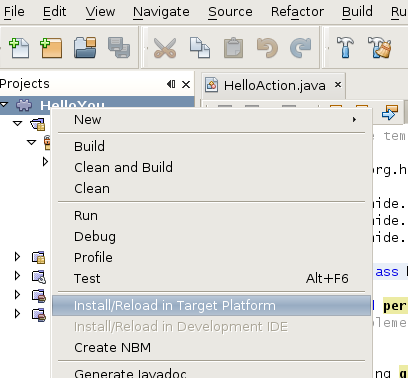Choose Create NBM from context menu
This screenshot has width=408, height=378.
click(x=211, y=347)
